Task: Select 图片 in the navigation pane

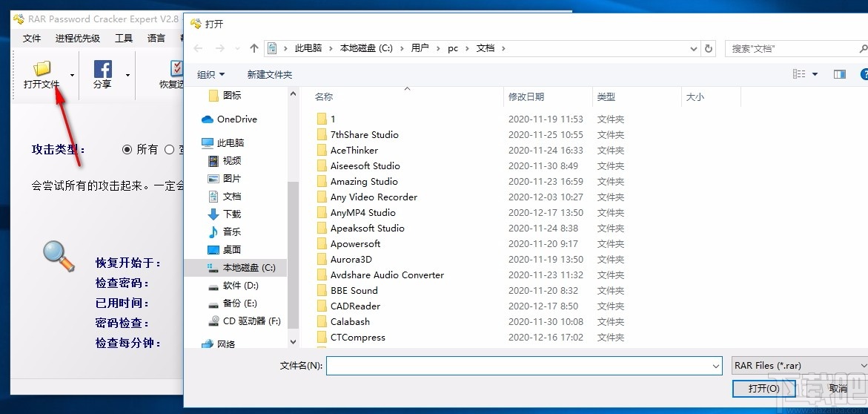Action: tap(224, 179)
